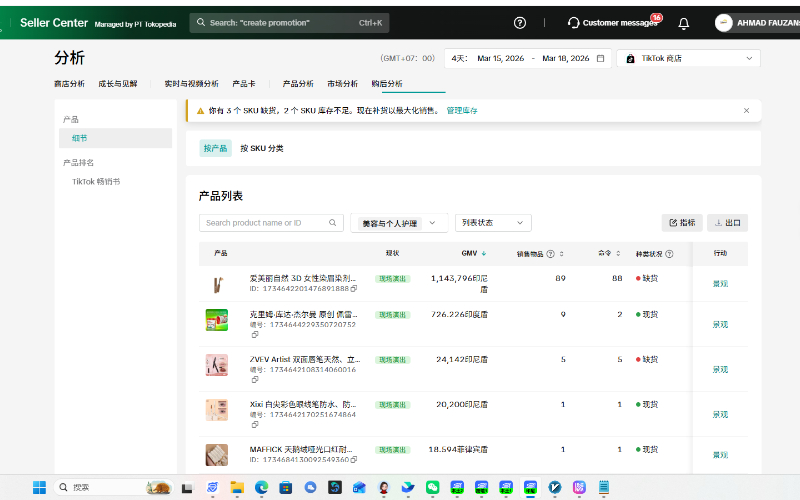This screenshot has width=800, height=500.
Task: Click the stock warning triangle icon
Action: click(x=201, y=111)
